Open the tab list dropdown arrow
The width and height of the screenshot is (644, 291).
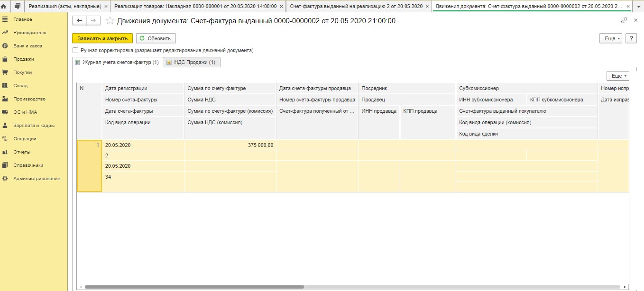tap(638, 6)
